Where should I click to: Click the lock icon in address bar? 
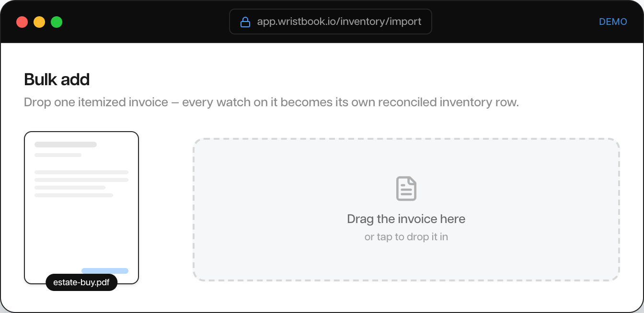245,22
